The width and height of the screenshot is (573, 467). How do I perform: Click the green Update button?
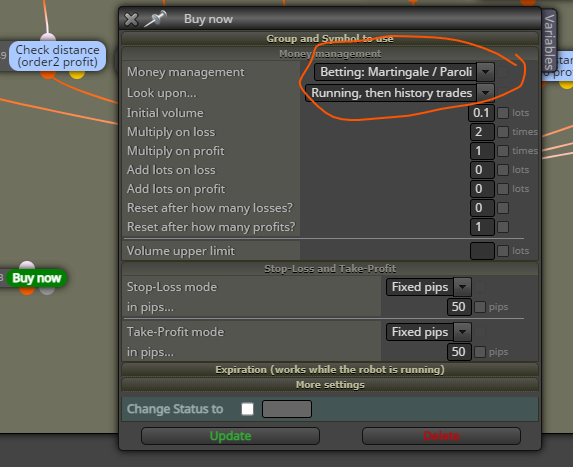click(x=230, y=436)
